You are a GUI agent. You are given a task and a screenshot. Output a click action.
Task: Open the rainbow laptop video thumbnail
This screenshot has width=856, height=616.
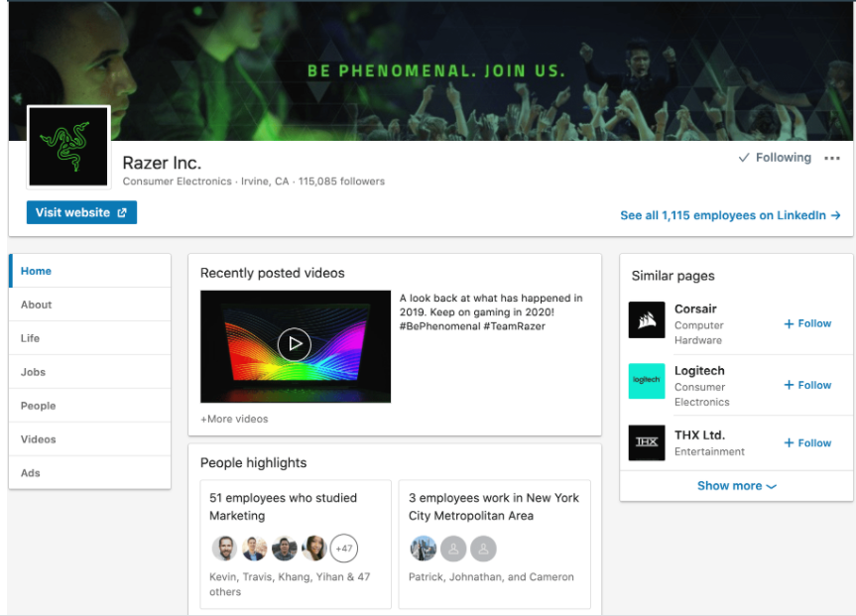click(296, 346)
